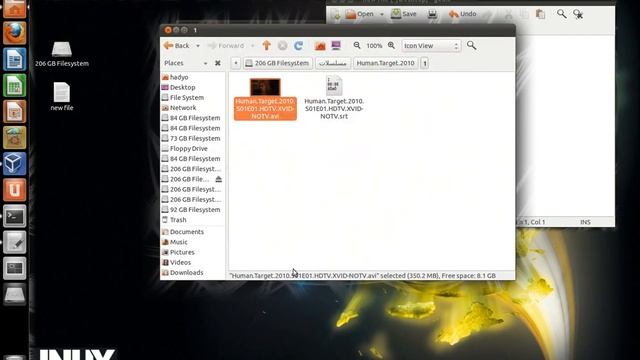
Task: Open the Back history dropdown arrow
Action: pos(198,46)
